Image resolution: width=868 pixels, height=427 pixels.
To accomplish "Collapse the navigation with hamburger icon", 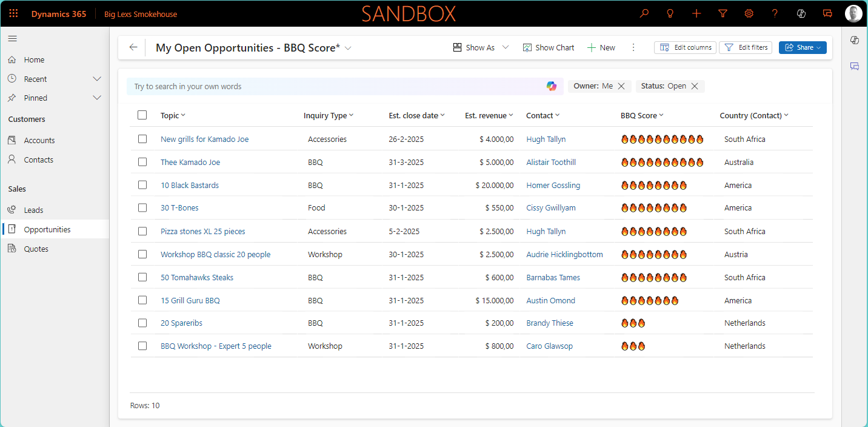I will 12,38.
